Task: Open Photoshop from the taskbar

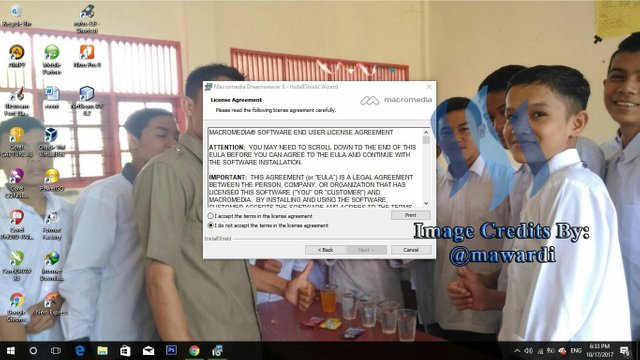Action: click(171, 350)
